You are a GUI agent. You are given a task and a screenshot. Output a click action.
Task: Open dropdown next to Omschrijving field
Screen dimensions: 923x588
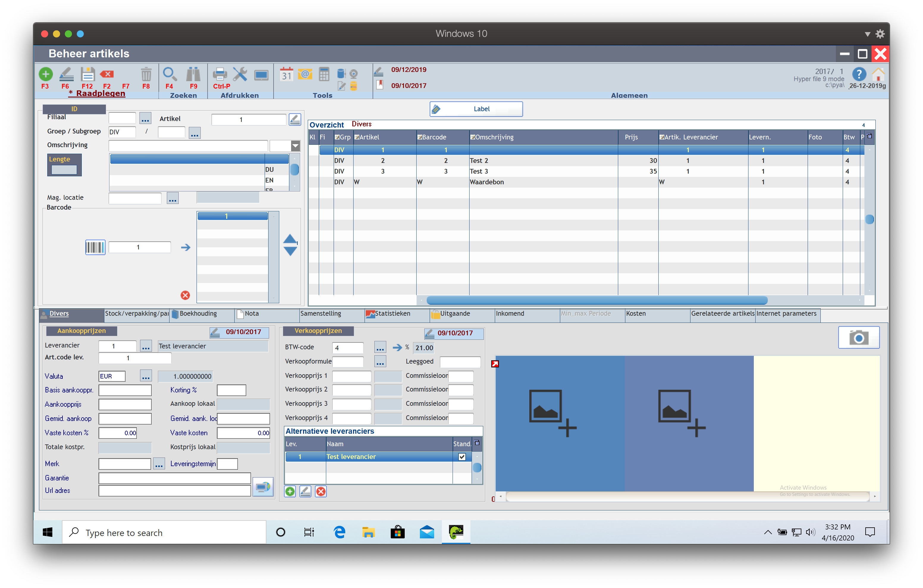(x=295, y=146)
